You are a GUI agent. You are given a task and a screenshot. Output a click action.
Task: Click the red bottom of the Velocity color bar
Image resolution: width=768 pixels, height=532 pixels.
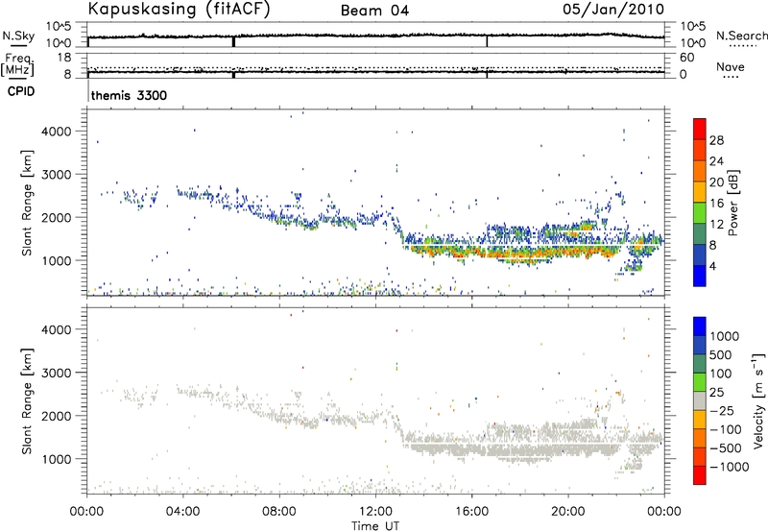click(700, 475)
